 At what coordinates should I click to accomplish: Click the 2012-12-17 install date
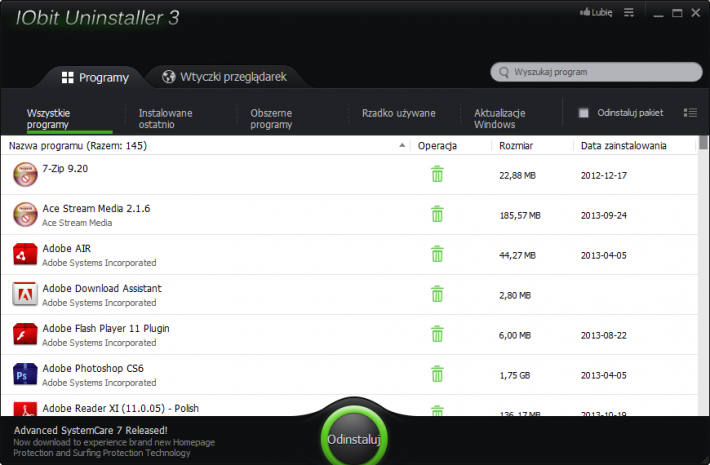604,176
